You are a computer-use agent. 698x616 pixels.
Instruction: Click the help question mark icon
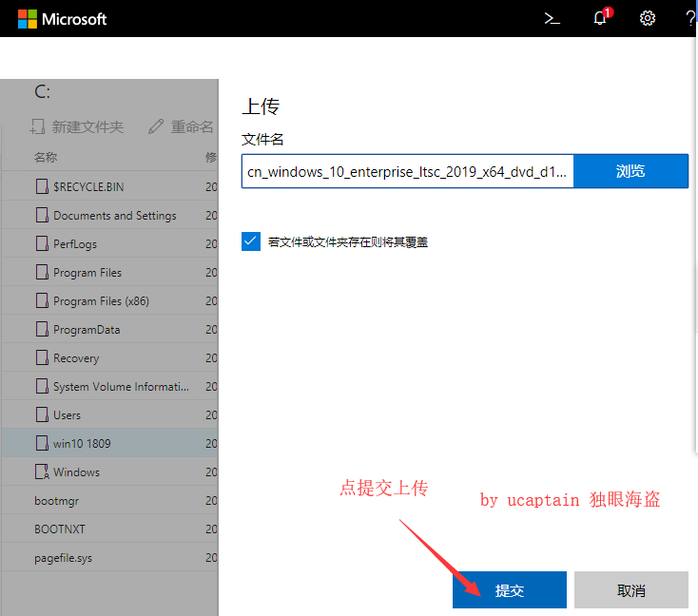point(690,18)
